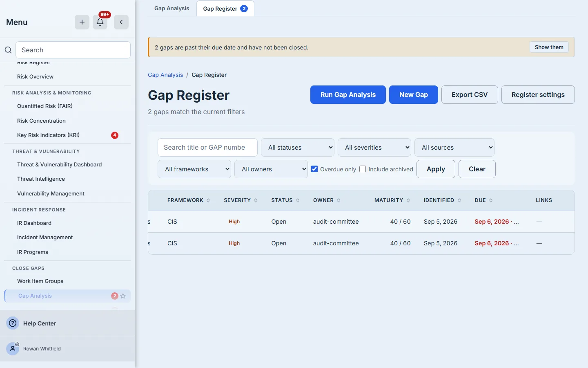Clear the filters
588x368 pixels.
pos(477,169)
